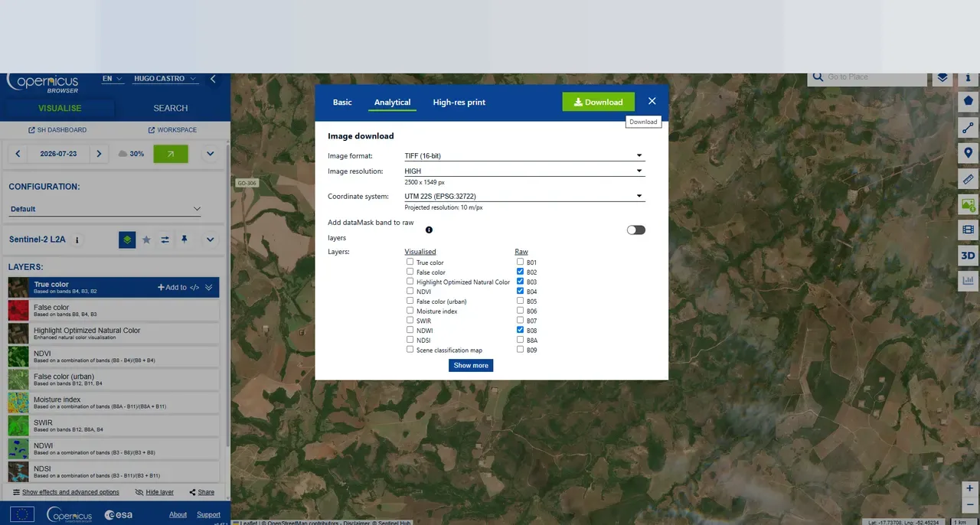The image size is (980, 525).
Task: Check the True color visualised layer
Action: tap(410, 262)
